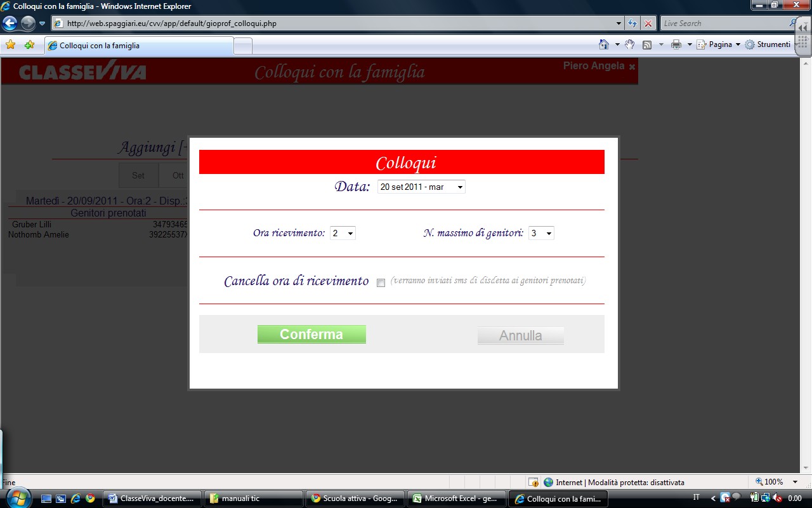Click the Refresh page icon
812x508 pixels.
tap(632, 23)
